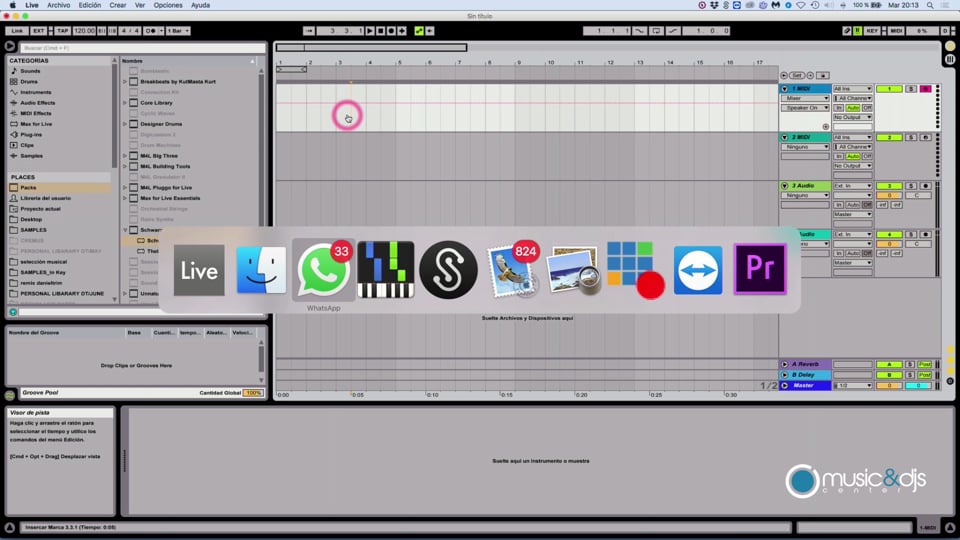
Task: Toggle the green Automation Arm button
Action: coord(419,31)
